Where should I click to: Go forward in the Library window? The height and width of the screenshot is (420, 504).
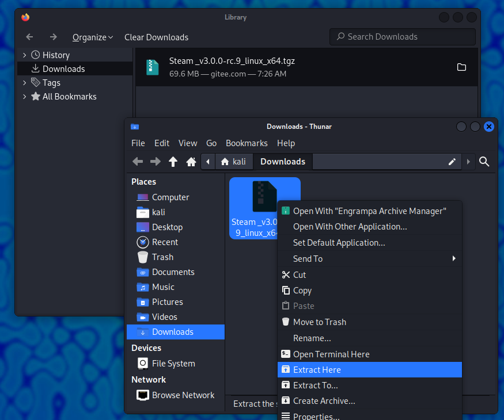click(x=54, y=37)
